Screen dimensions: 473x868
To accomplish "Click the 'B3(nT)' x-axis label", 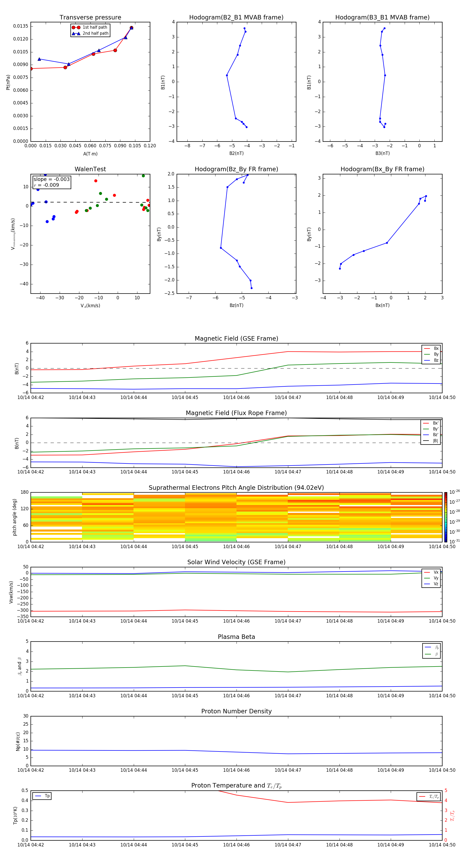I will 382,153.
